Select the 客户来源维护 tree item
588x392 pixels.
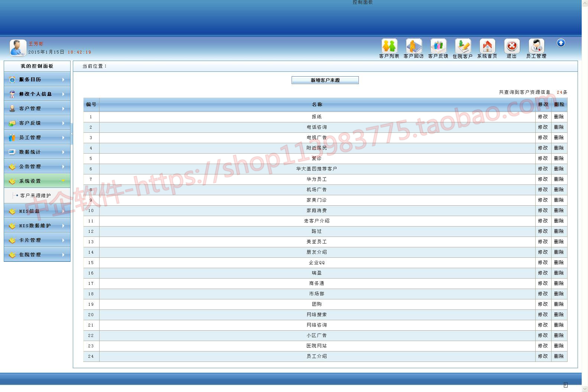tap(36, 196)
